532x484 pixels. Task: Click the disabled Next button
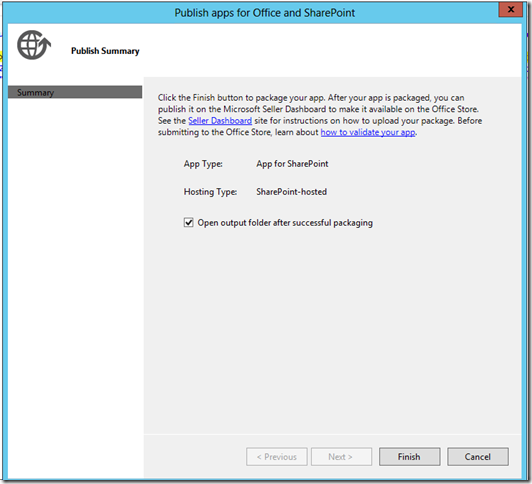click(341, 457)
